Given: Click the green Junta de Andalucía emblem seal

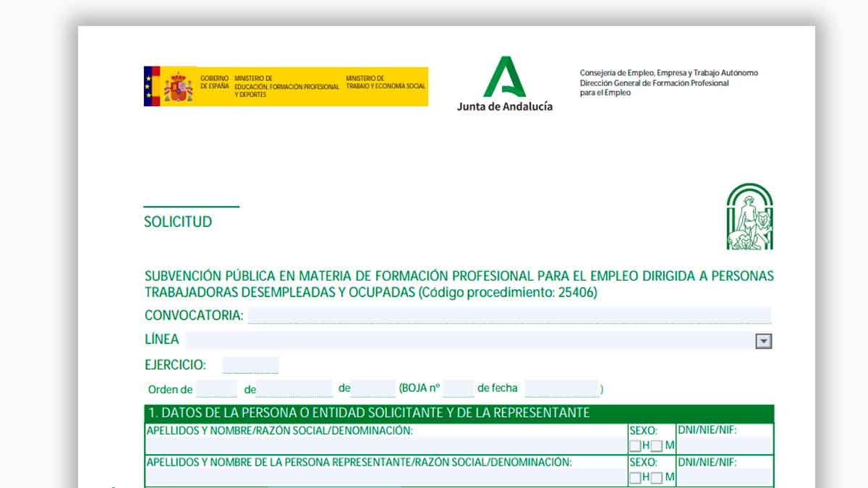Looking at the screenshot, I should point(749,215).
